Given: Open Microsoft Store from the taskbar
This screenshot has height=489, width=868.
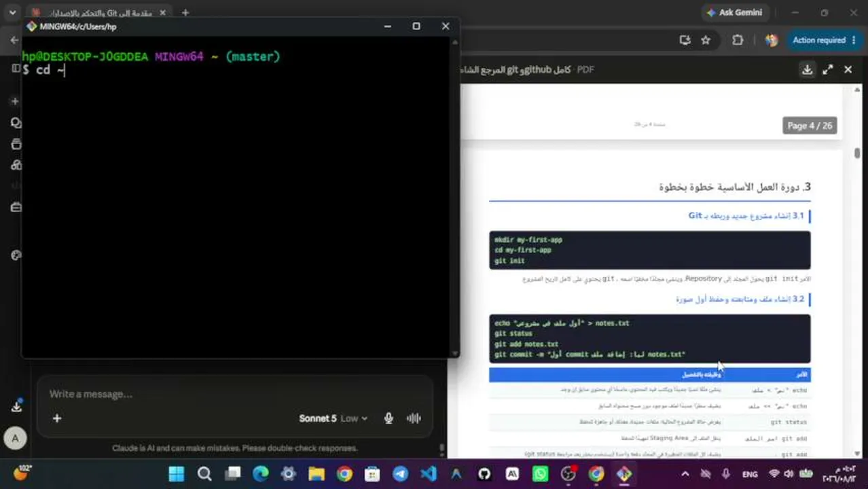Looking at the screenshot, I should [x=372, y=474].
